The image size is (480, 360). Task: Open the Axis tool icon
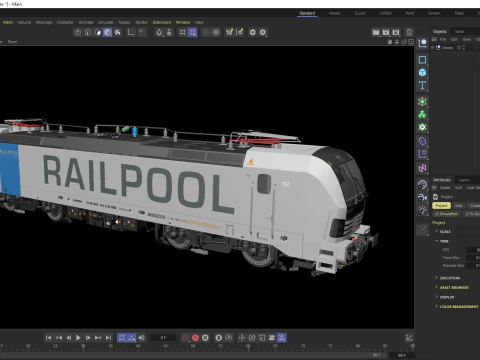coord(131,32)
